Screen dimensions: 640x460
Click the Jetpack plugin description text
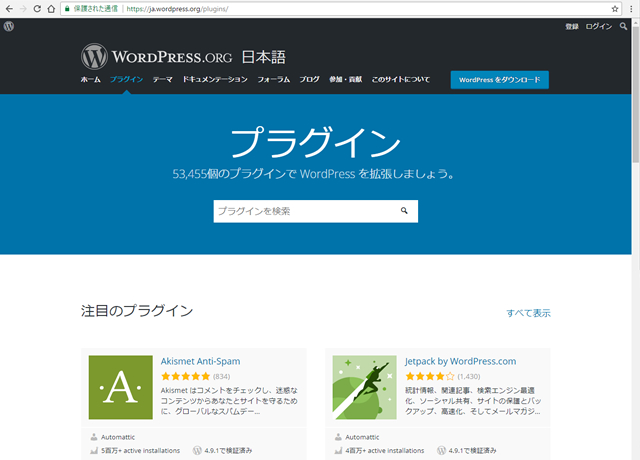tap(473, 401)
